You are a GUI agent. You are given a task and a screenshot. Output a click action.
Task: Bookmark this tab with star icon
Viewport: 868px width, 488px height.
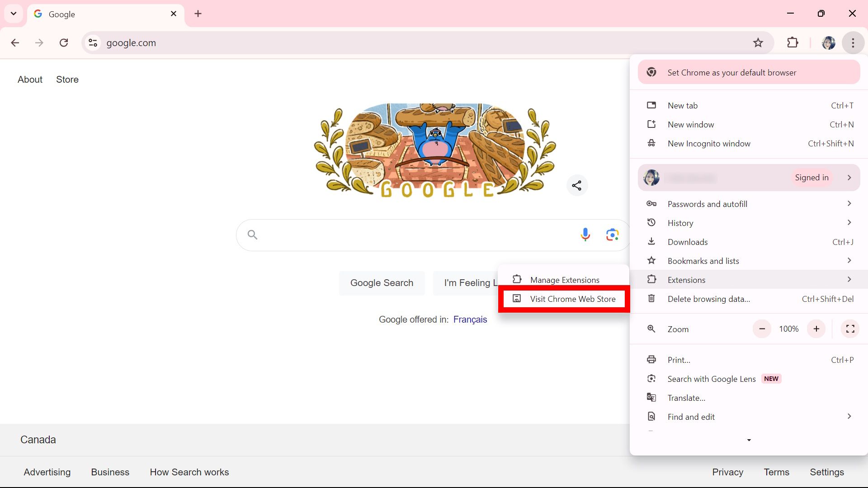(x=758, y=43)
